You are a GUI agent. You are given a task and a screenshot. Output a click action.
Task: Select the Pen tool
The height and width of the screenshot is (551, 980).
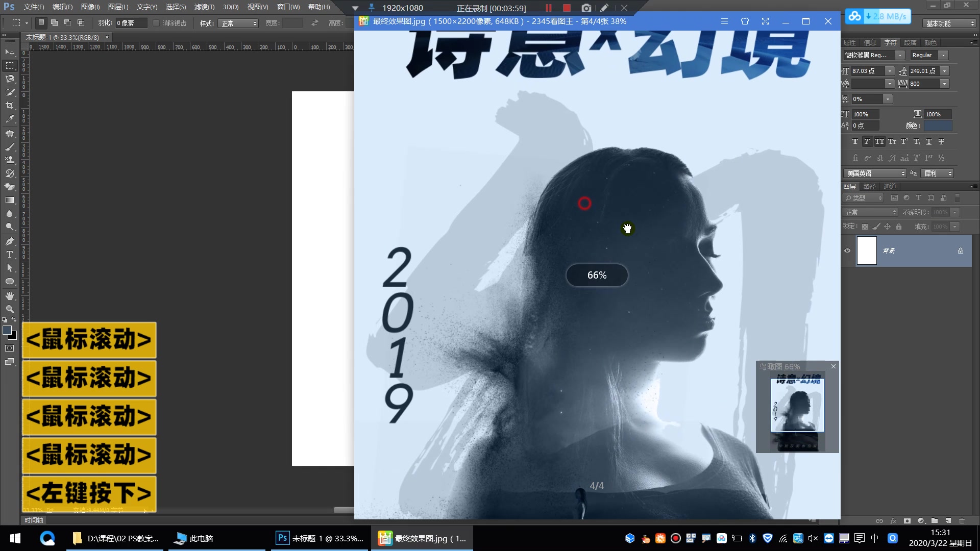coord(9,240)
